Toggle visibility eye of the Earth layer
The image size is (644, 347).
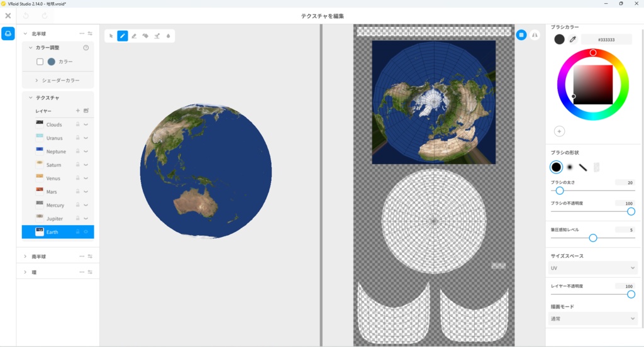click(86, 232)
